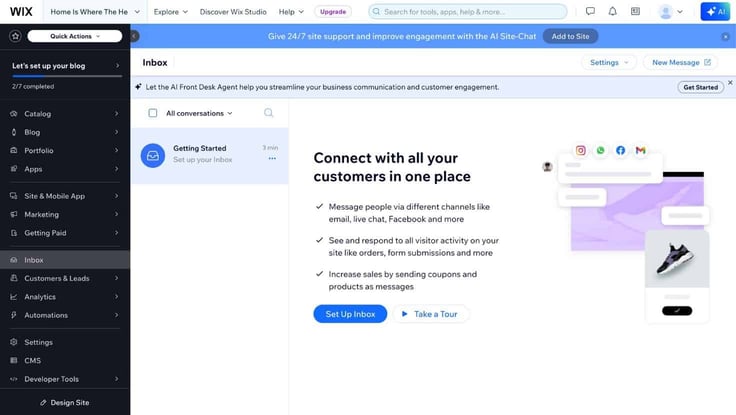Click Take a Tour button

[430, 314]
